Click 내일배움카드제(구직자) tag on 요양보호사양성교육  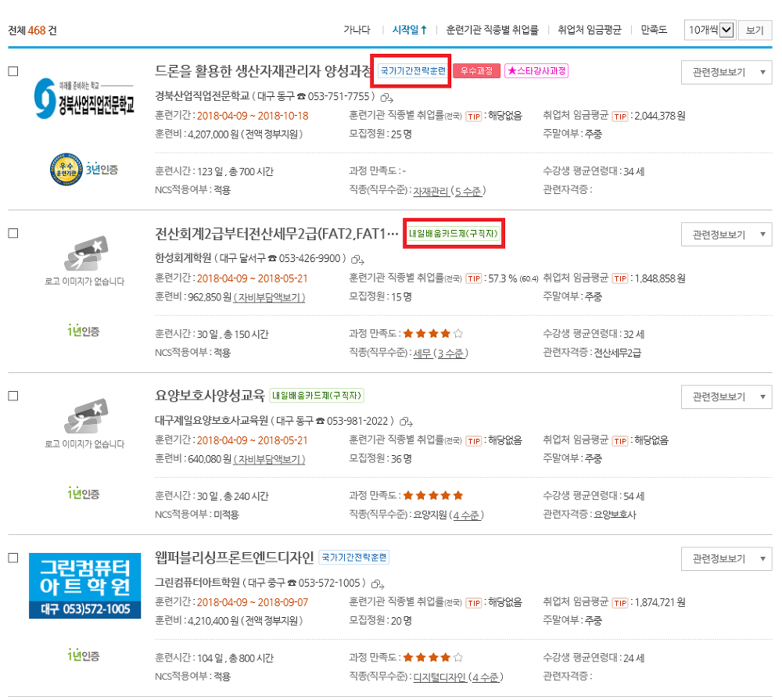[x=317, y=396]
